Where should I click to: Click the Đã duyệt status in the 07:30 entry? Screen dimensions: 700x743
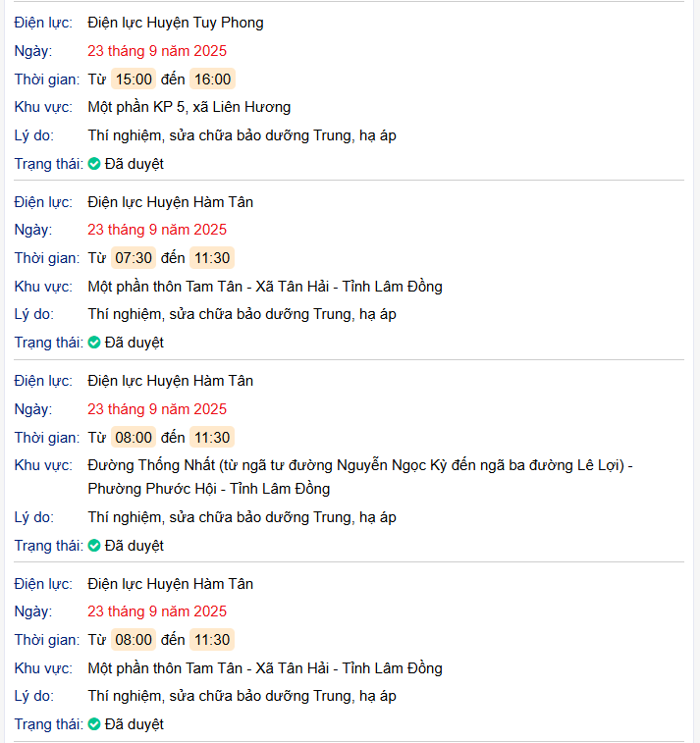point(135,343)
